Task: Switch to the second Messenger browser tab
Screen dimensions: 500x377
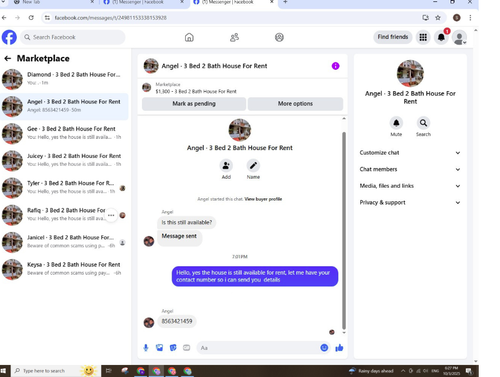Action: pyautogui.click(x=232, y=3)
